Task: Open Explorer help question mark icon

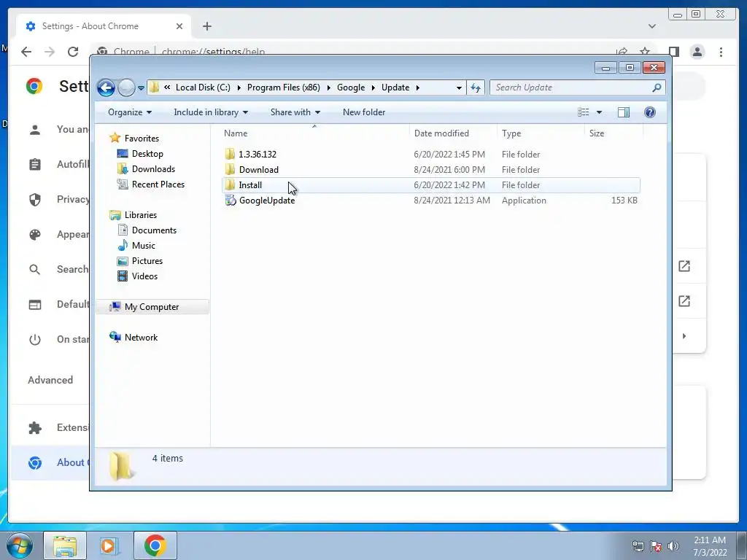Action: [x=650, y=112]
